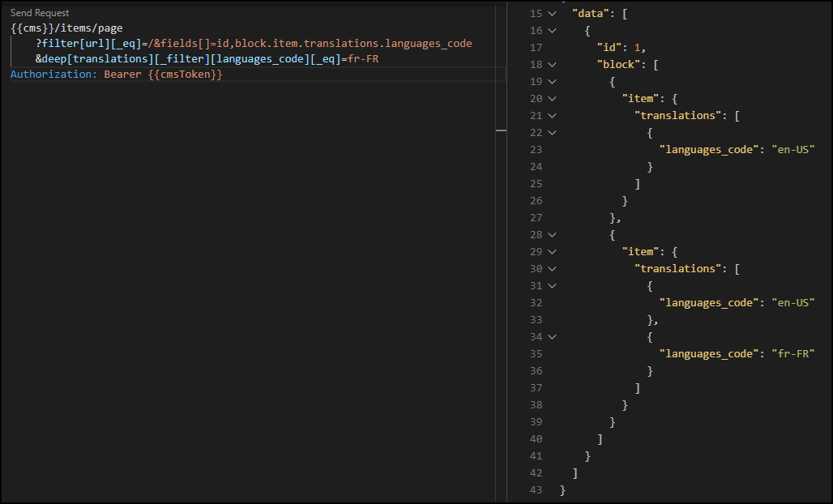Collapse the fold chevron on line 34
Image resolution: width=833 pixels, height=504 pixels.
point(552,337)
